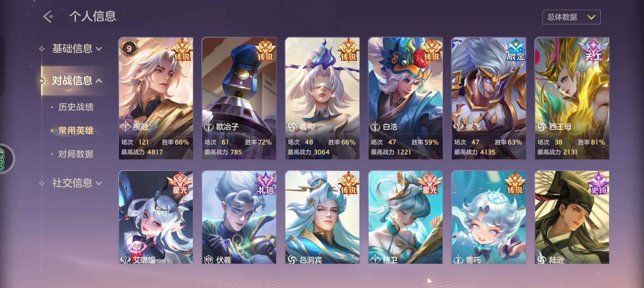
Task: Switch to the 对局数据 tab
Action: (x=76, y=154)
